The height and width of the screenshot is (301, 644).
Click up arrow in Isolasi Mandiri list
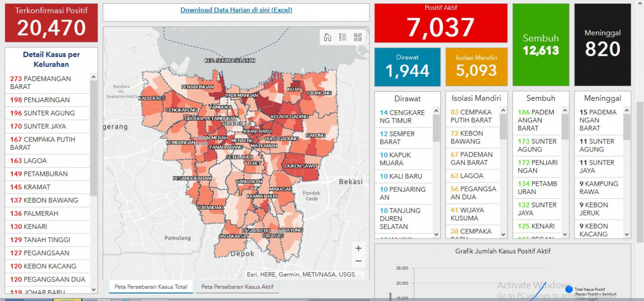tap(503, 111)
